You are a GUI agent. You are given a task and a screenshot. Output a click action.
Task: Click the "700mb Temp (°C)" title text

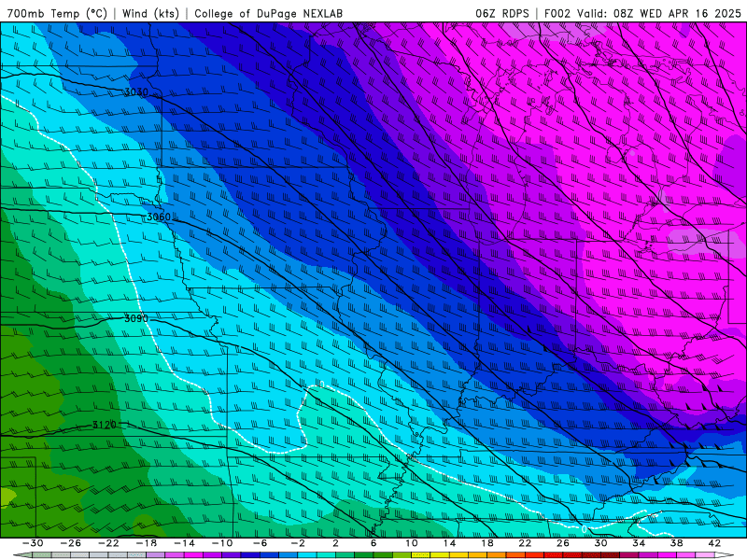(x=57, y=13)
